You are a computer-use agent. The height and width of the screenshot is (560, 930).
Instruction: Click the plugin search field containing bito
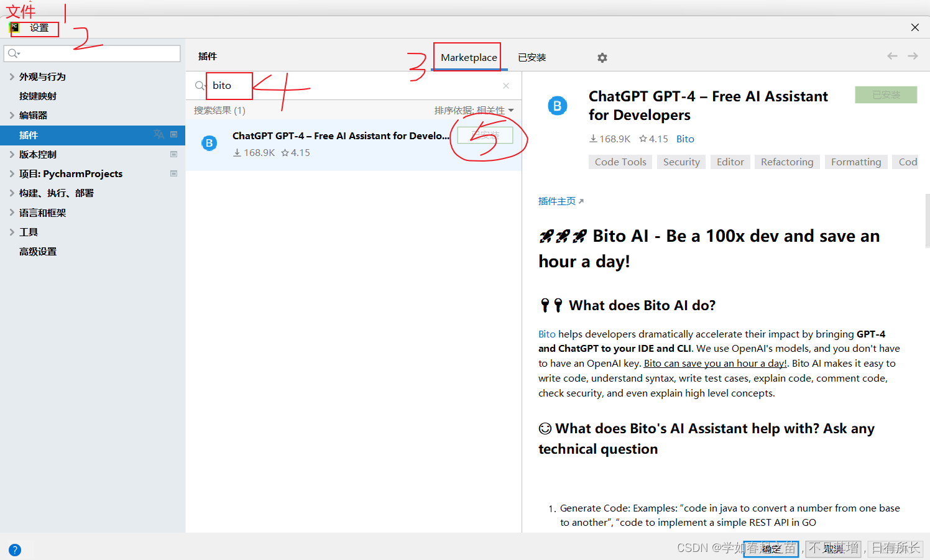pos(354,86)
